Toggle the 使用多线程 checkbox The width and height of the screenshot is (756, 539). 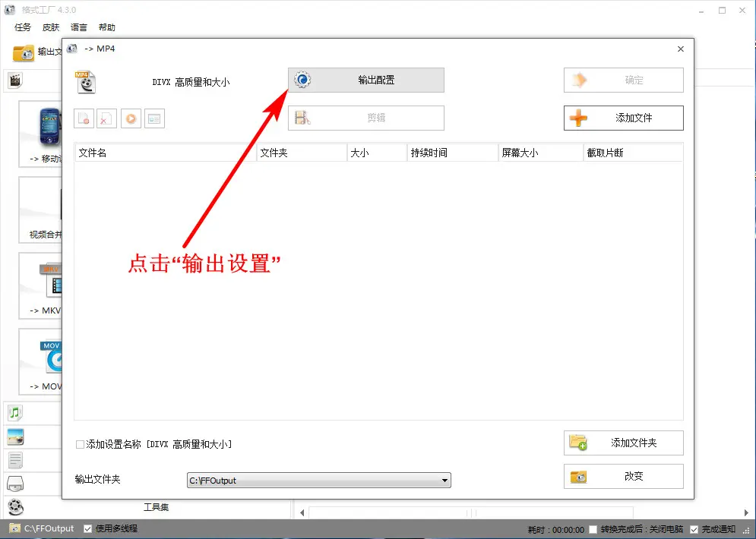tap(88, 528)
